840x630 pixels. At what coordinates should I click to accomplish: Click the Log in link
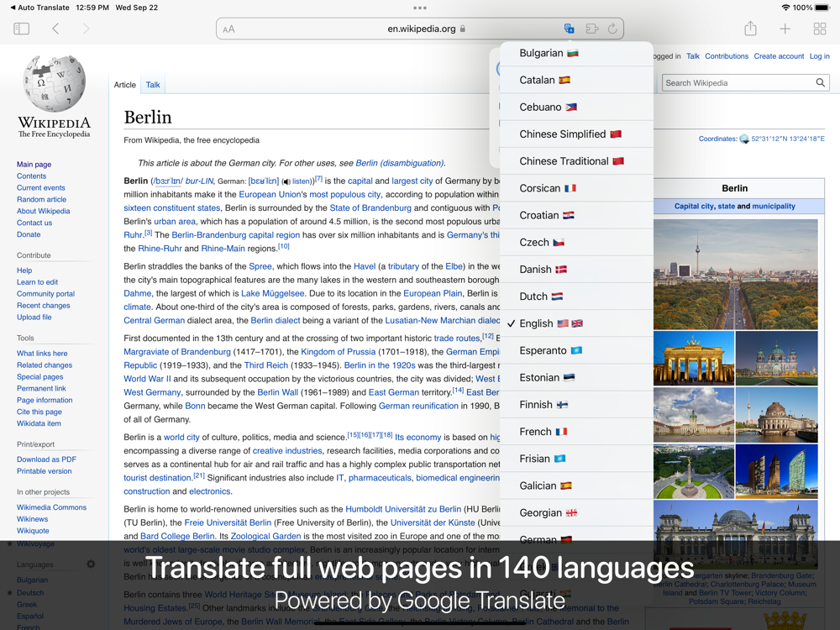[x=819, y=56]
